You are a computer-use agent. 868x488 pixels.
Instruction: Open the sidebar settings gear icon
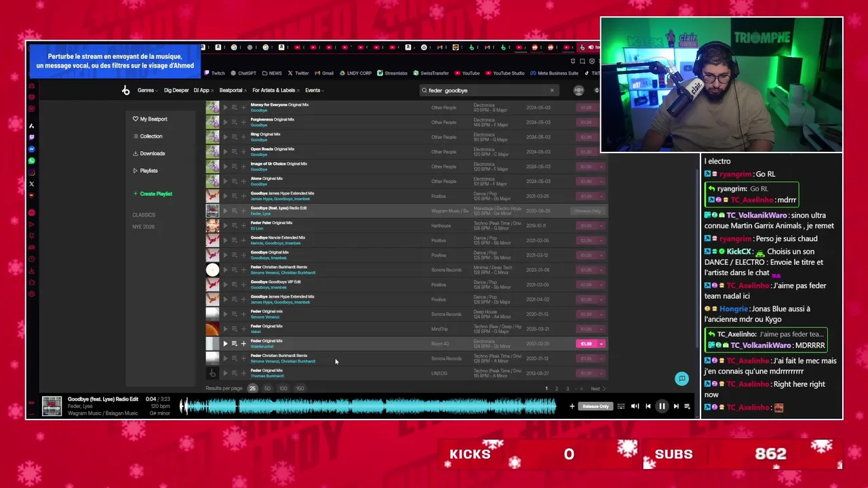[32, 294]
